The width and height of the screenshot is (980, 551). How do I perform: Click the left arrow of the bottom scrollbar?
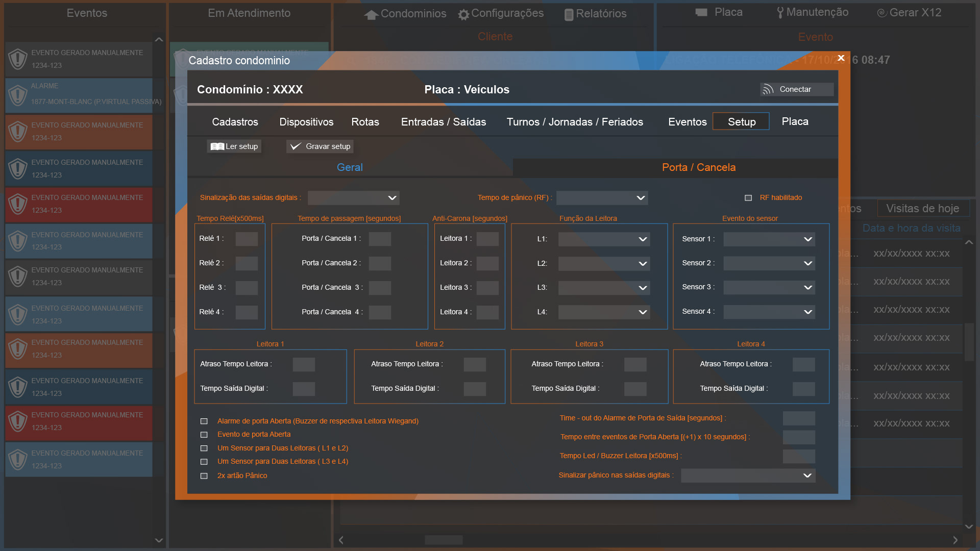(x=341, y=540)
